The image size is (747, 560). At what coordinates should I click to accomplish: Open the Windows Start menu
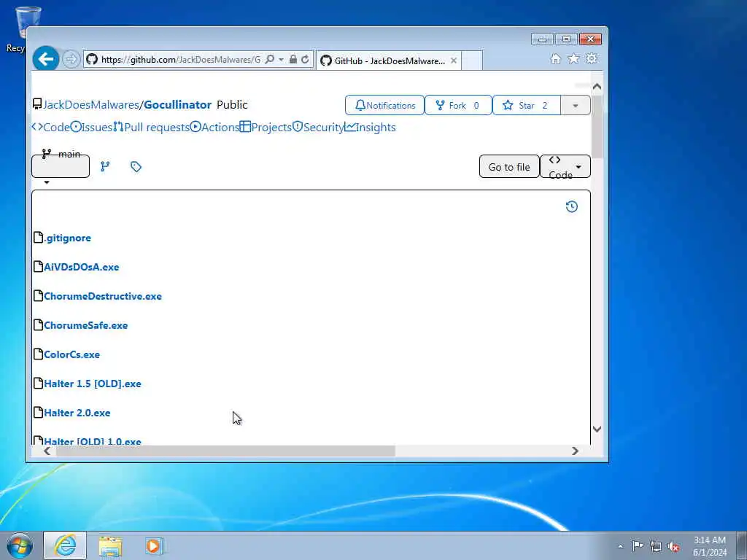point(20,545)
